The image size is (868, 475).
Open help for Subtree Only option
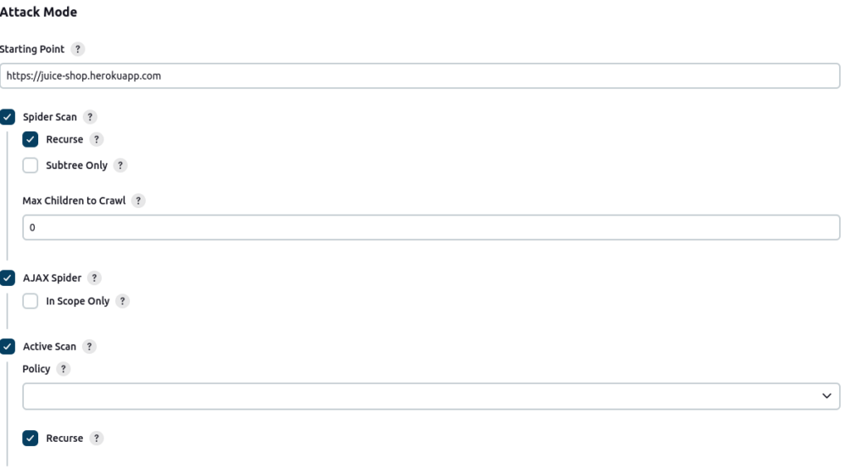pos(120,165)
